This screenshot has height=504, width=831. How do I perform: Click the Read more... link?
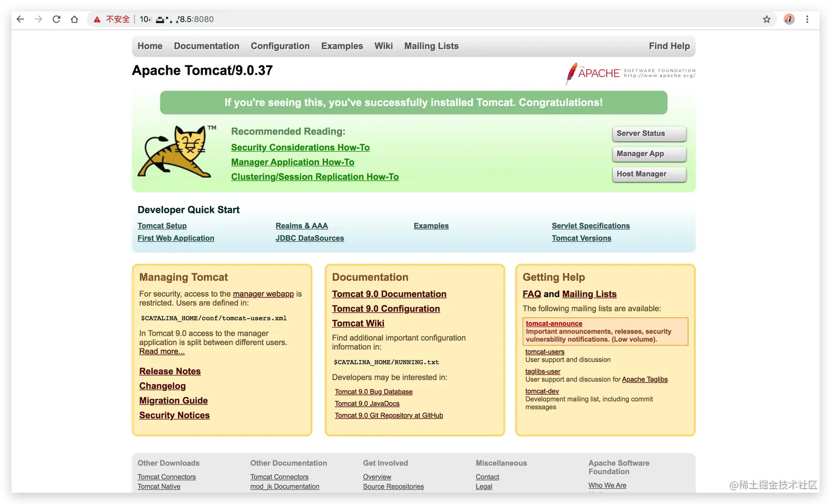(162, 352)
